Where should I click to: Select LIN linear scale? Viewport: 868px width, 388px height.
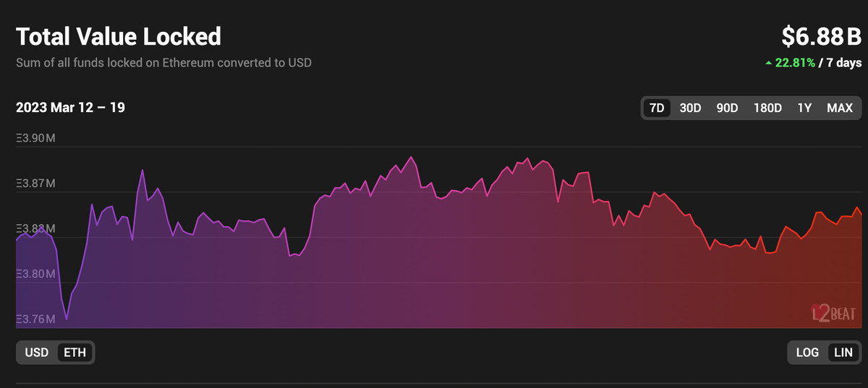pyautogui.click(x=843, y=353)
